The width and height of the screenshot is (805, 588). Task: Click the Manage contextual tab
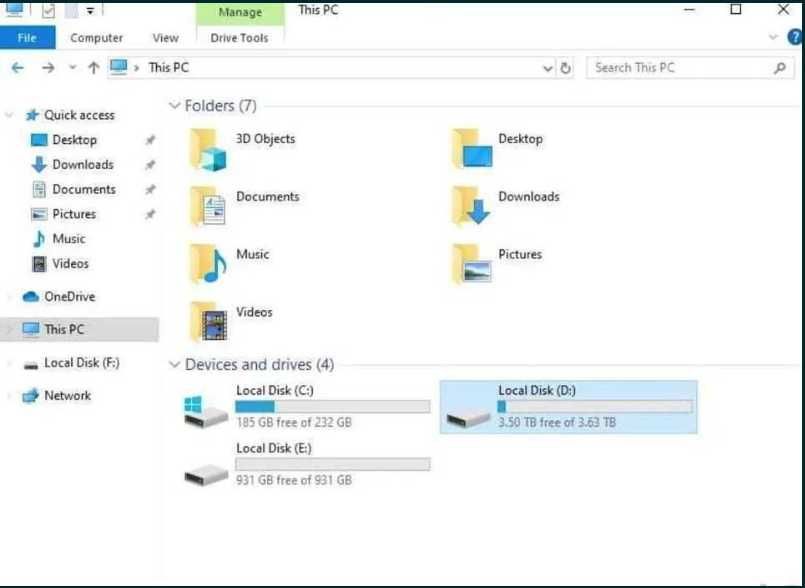(240, 12)
